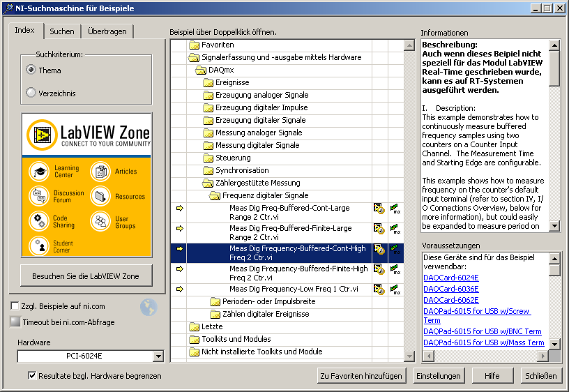Click the Articles icon in LabVIEW Zone
569x392 pixels.
click(x=100, y=172)
